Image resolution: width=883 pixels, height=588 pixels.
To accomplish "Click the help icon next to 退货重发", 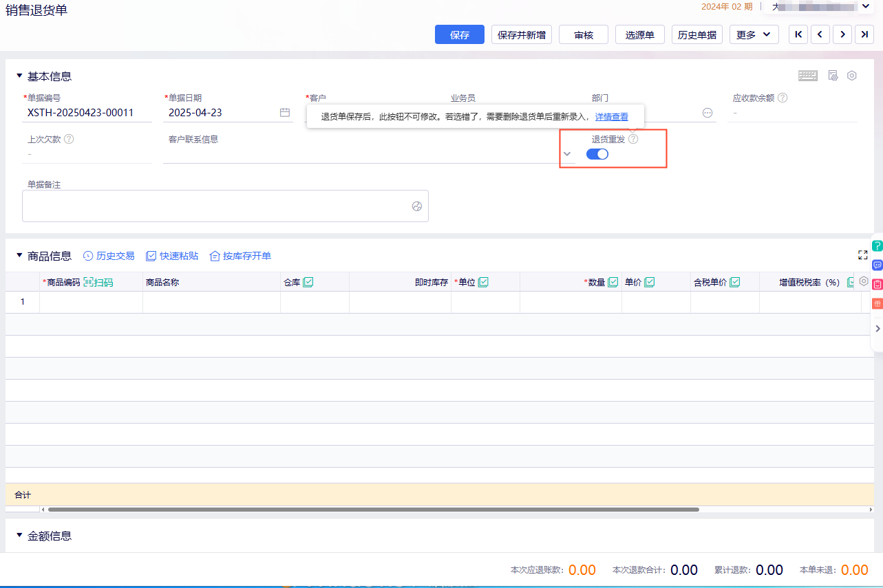I will pyautogui.click(x=633, y=139).
